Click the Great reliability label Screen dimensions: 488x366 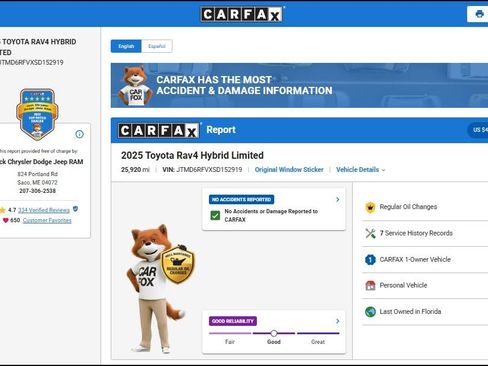point(318,342)
